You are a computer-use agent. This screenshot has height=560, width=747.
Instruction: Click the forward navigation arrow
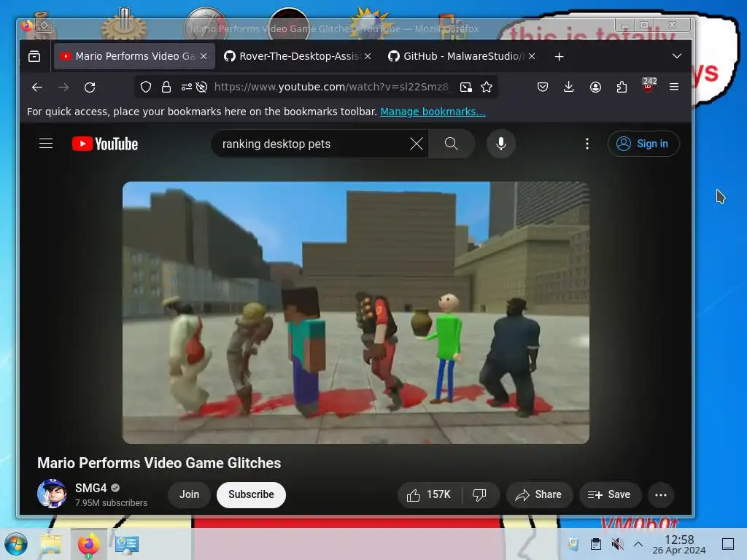63,87
